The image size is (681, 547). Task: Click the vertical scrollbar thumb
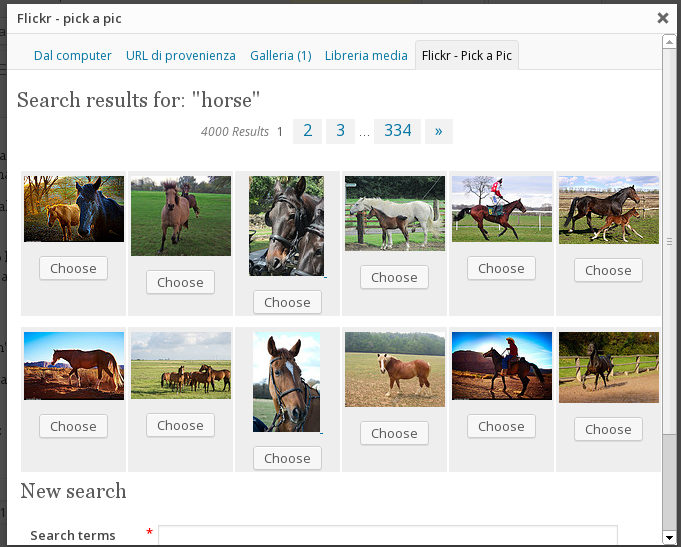click(x=669, y=241)
